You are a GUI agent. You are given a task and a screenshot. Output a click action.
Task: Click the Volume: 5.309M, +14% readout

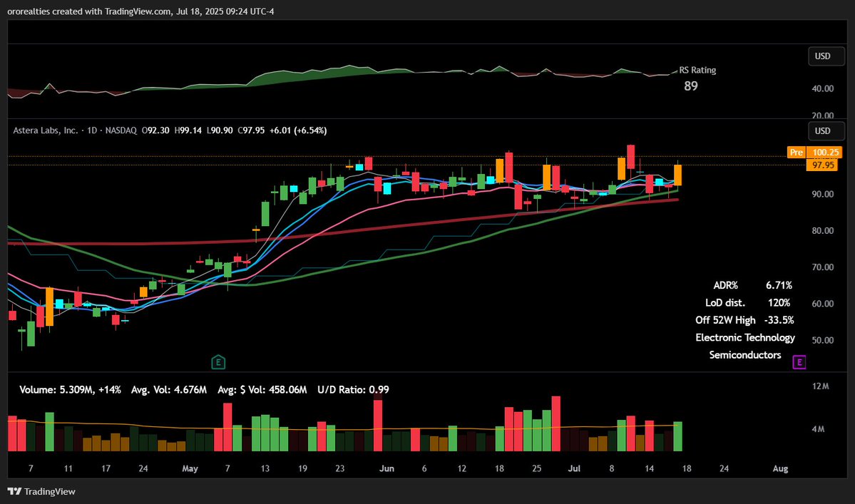71,389
